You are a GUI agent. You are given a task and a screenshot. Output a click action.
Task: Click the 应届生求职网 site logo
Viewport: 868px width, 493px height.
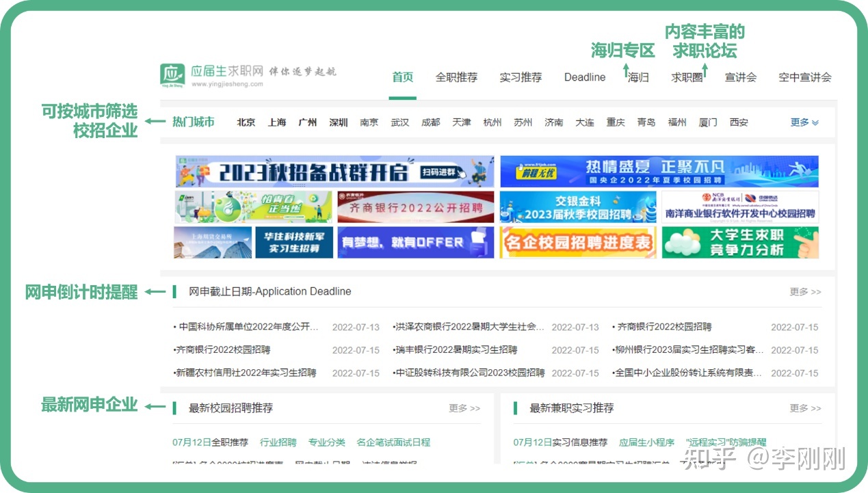[212, 75]
